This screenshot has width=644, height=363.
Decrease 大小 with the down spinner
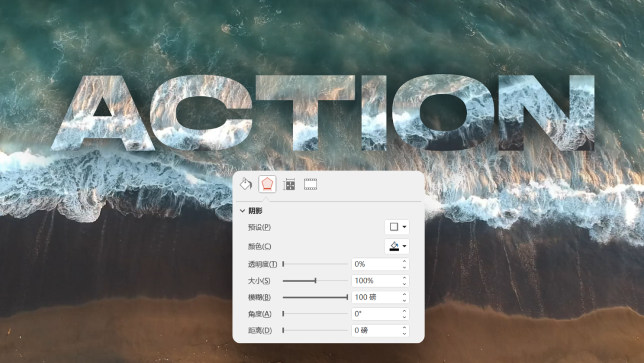tap(404, 284)
